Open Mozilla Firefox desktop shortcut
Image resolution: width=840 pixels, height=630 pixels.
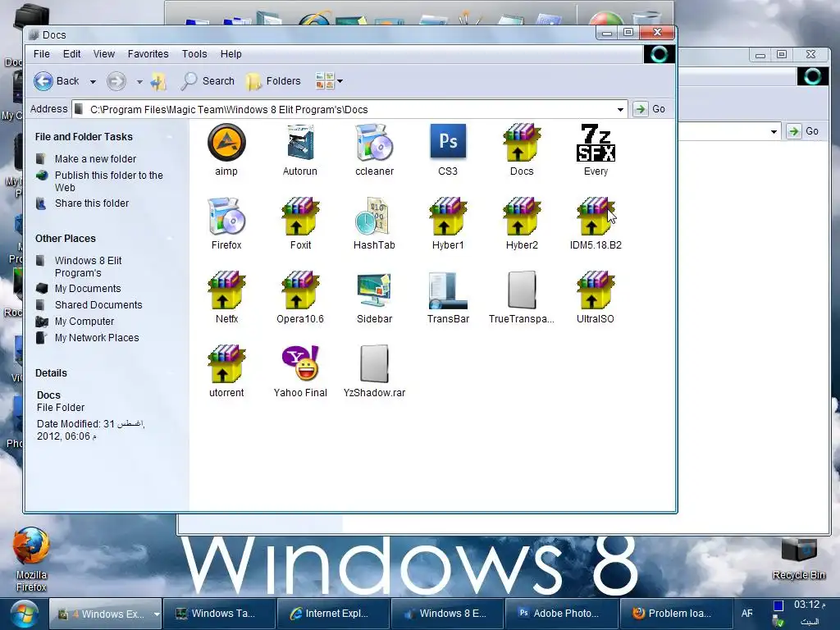pyautogui.click(x=31, y=559)
